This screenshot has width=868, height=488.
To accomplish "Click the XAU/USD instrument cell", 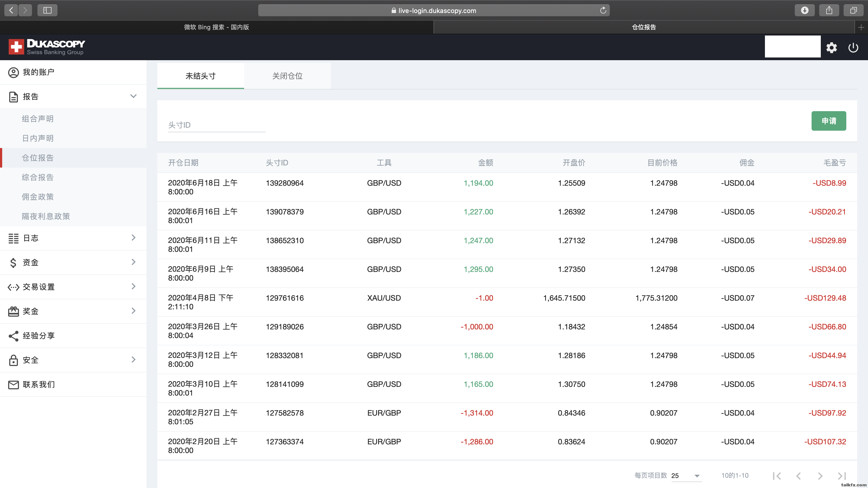I will 384,298.
